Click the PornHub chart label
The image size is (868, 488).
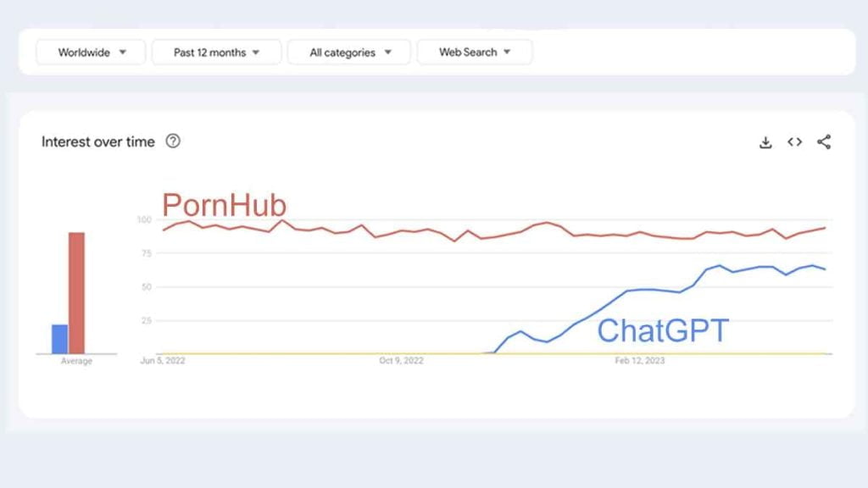(x=224, y=205)
